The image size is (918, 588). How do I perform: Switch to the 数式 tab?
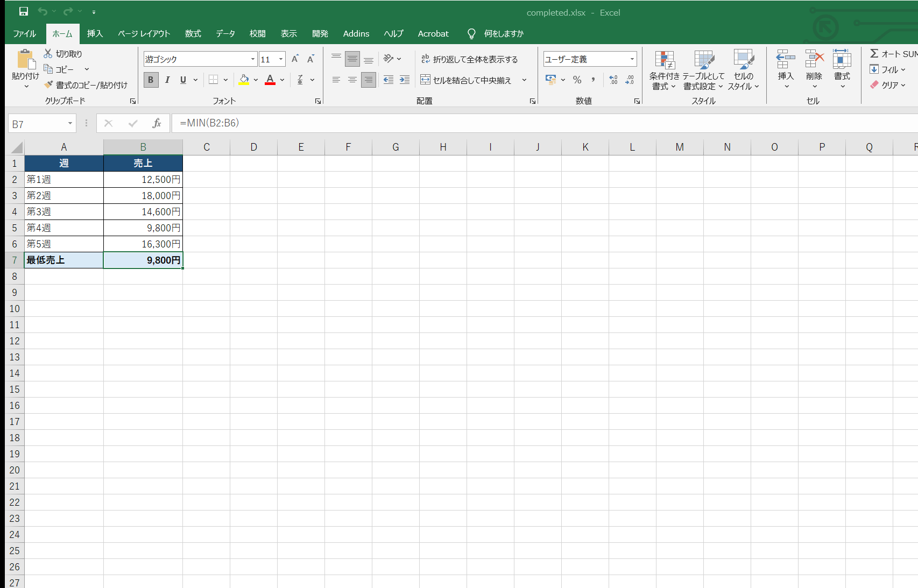[193, 33]
